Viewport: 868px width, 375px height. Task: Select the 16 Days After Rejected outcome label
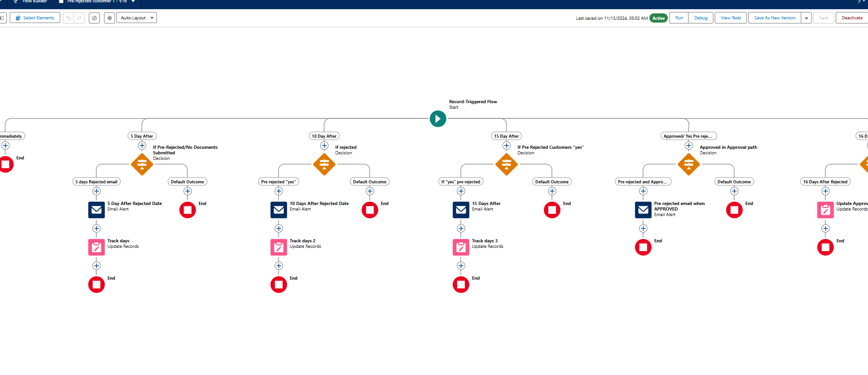tap(825, 182)
